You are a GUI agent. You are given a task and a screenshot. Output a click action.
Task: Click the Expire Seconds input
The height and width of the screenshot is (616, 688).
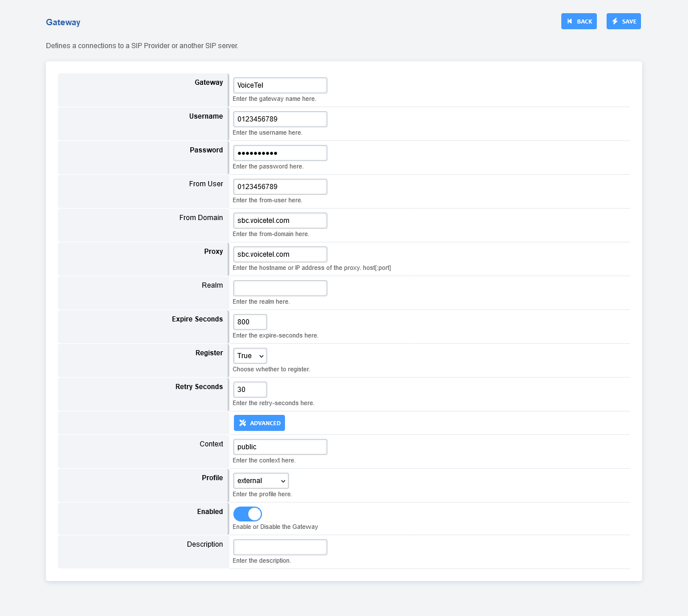pyautogui.click(x=250, y=322)
